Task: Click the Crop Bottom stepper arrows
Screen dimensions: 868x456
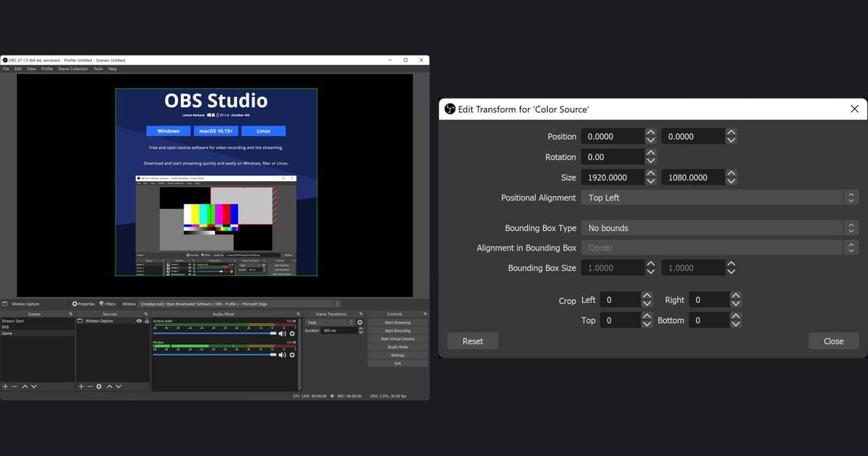Action: (736, 320)
